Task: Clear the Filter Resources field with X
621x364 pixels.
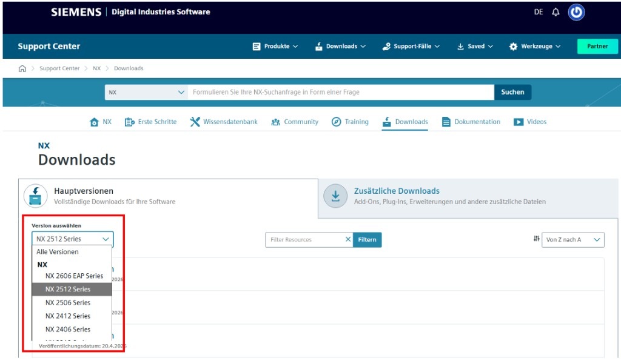Action: (347, 239)
